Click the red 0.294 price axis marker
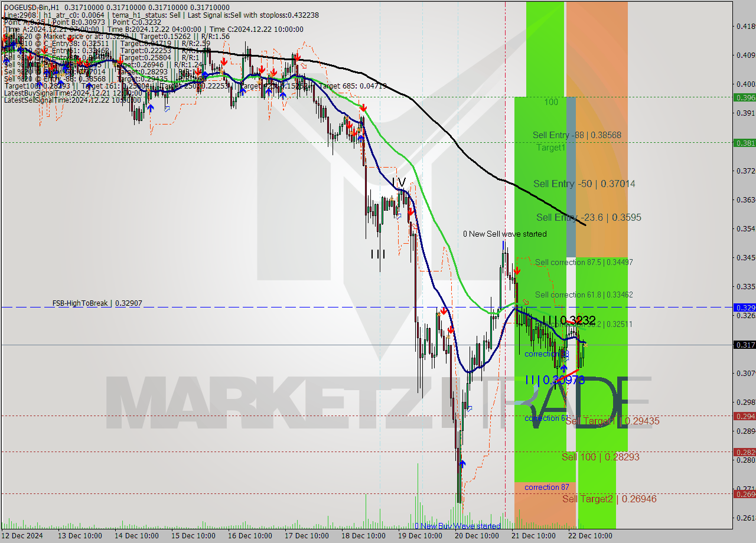Image resolution: width=756 pixels, height=543 pixels. pyautogui.click(x=744, y=416)
